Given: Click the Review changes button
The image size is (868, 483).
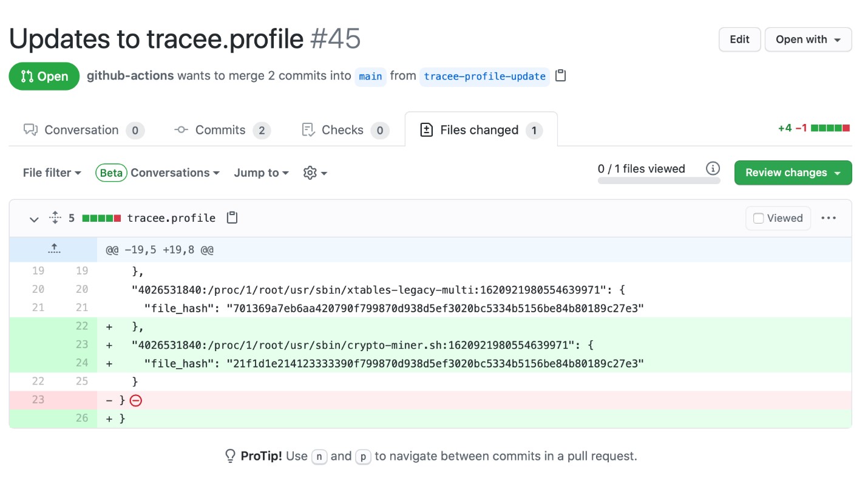Looking at the screenshot, I should tap(793, 173).
